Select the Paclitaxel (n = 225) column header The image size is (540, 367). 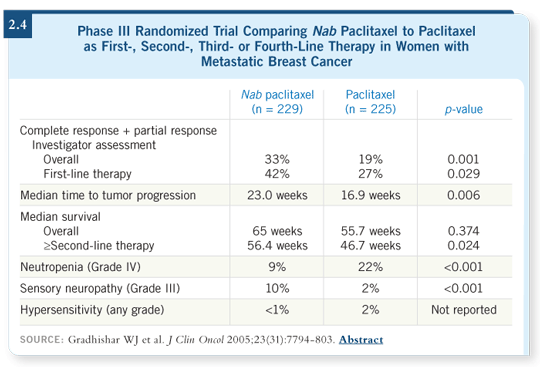coord(370,102)
